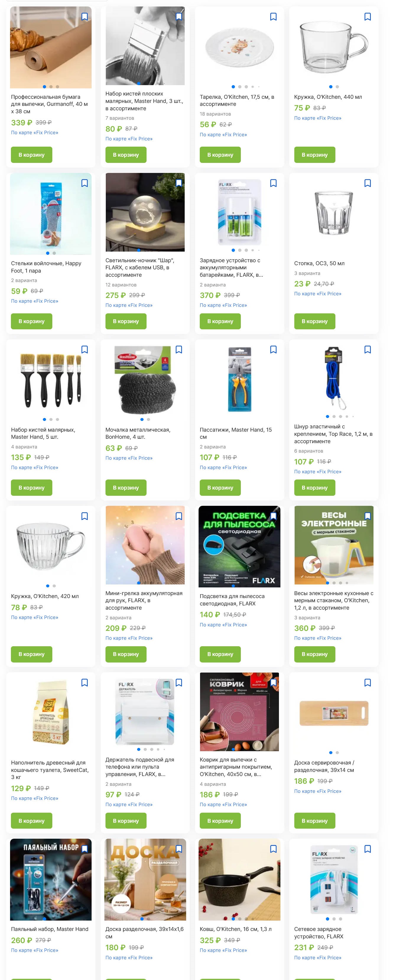Viewport: 393px width, 980px height.
Task: Bookmark the Happy Foot felt insoles
Action: [85, 183]
